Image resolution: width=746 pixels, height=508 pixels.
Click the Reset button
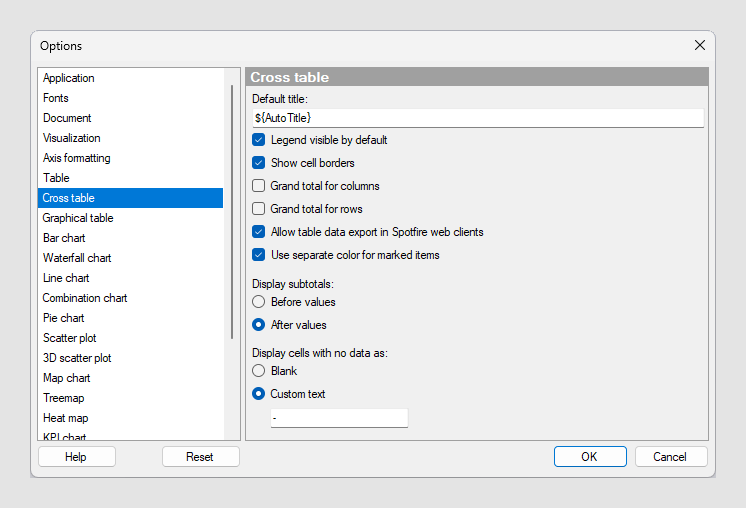tap(200, 457)
